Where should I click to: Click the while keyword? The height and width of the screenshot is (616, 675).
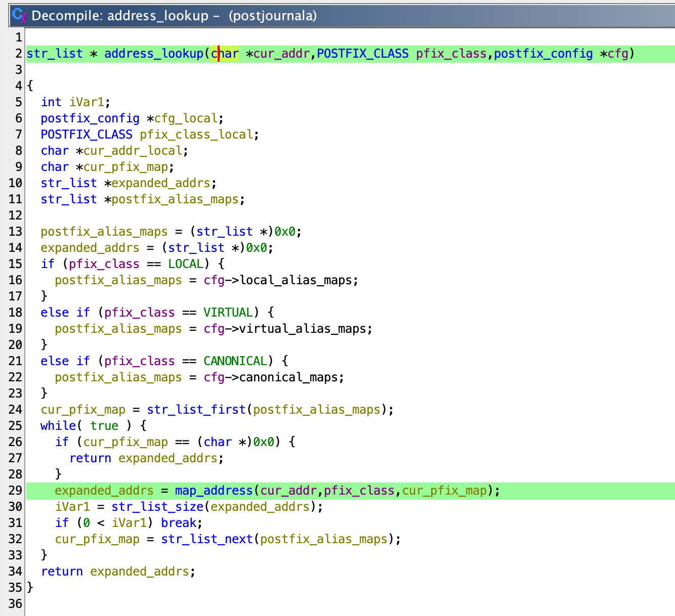coord(58,426)
